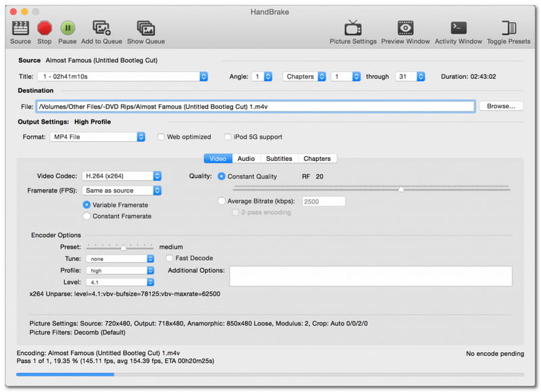Open the Title selection dropdown
The image size is (541, 392).
(x=122, y=76)
